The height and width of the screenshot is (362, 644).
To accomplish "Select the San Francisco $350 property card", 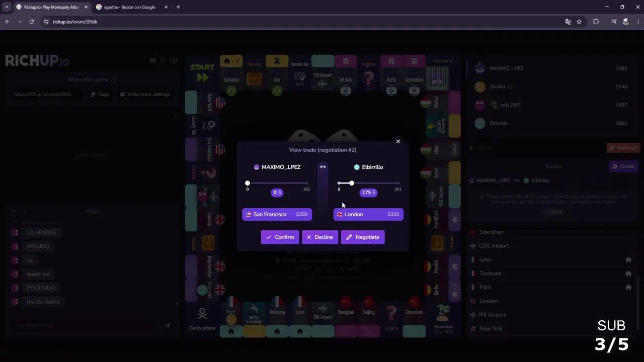I will (277, 214).
